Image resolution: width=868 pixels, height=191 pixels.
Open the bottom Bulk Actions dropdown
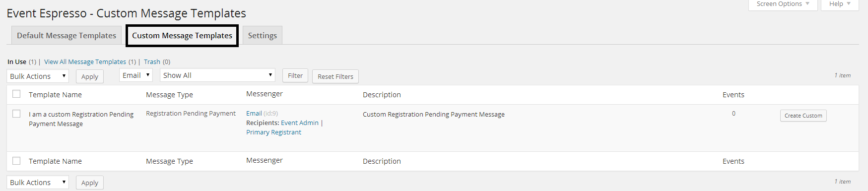(x=38, y=182)
